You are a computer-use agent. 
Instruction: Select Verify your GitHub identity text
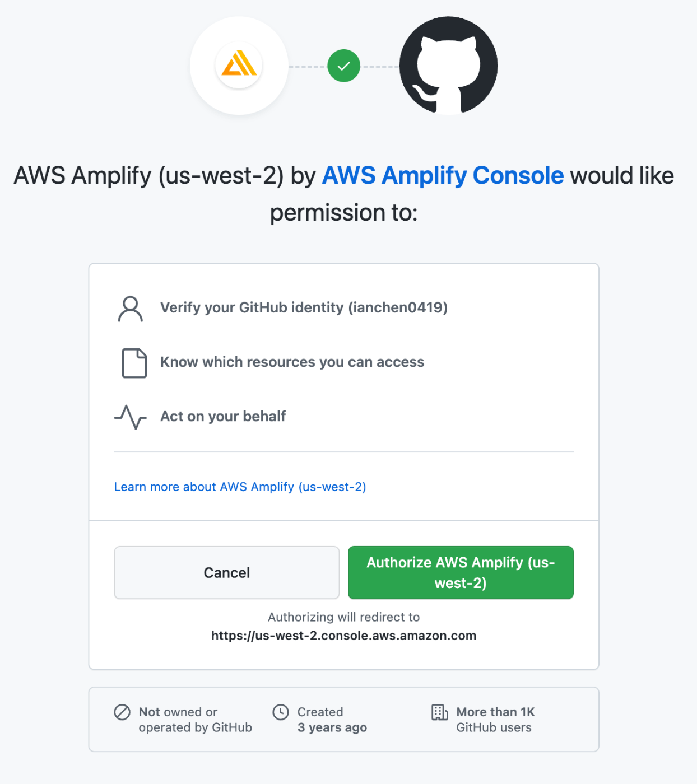click(x=304, y=307)
